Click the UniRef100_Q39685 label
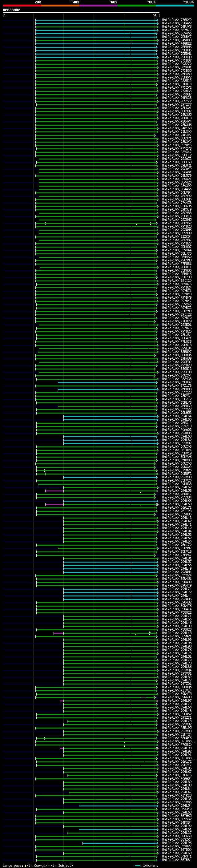The image size is (197, 868). (176, 514)
